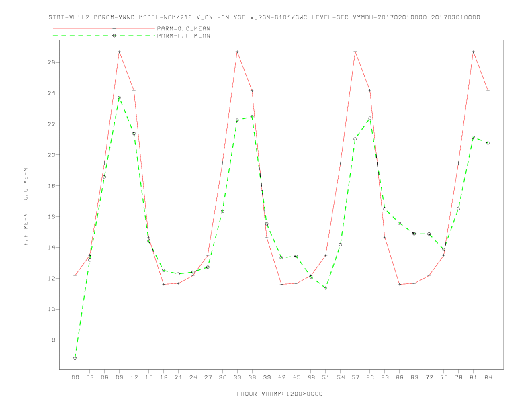The width and height of the screenshot is (532, 411).
Task: Click the final green forecast circle at fhour 84
Action: (488, 143)
